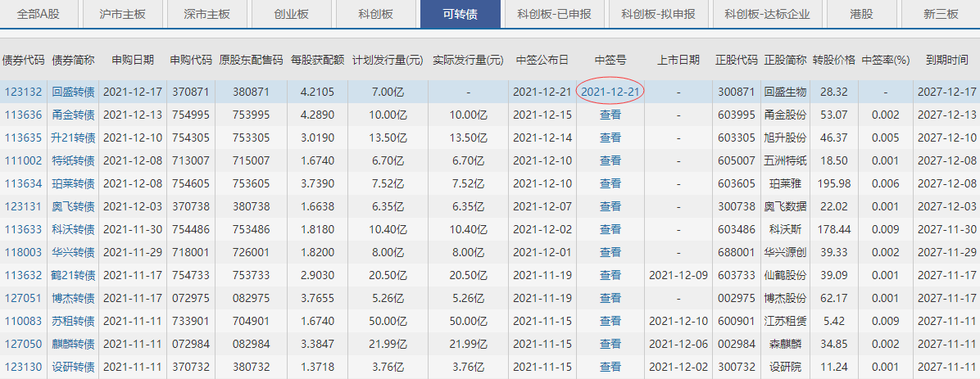Click the 转股价格 column header
Screen dimensions: 980x379
tap(834, 61)
